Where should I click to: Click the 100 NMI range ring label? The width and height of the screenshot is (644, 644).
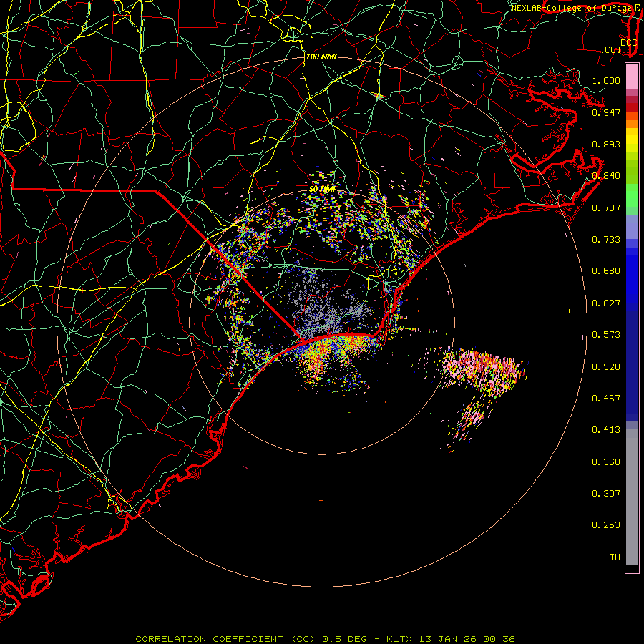pos(321,57)
